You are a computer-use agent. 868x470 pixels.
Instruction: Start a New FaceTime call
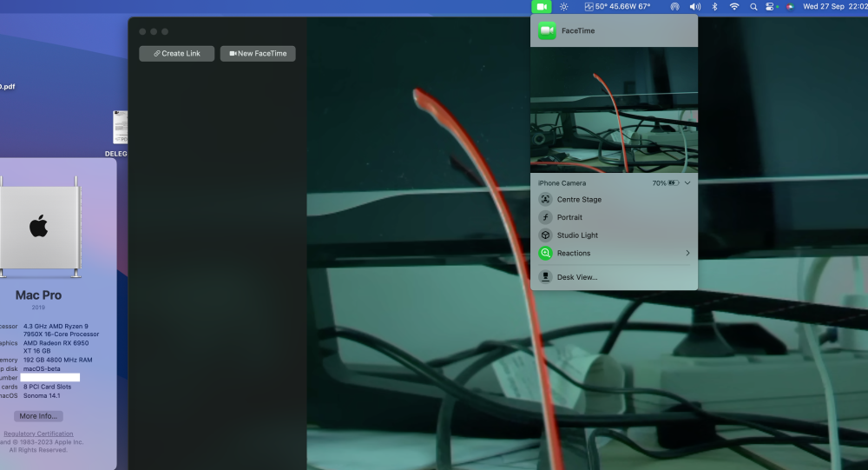(258, 53)
